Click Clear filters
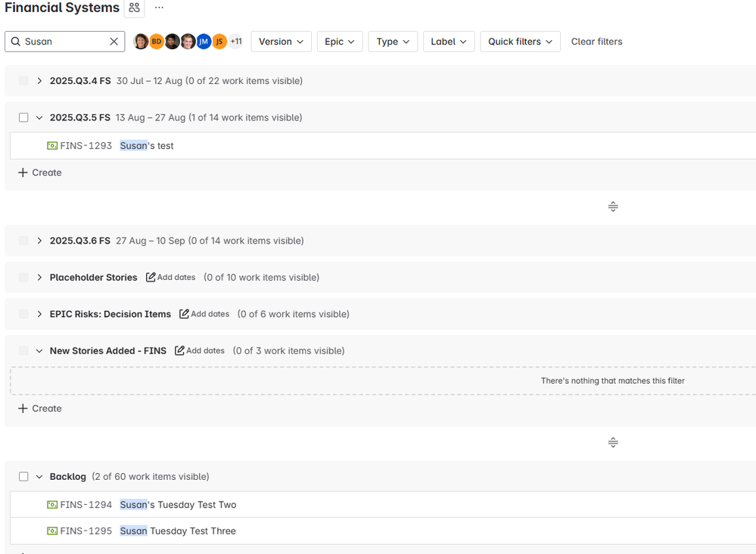The height and width of the screenshot is (554, 756). 596,42
